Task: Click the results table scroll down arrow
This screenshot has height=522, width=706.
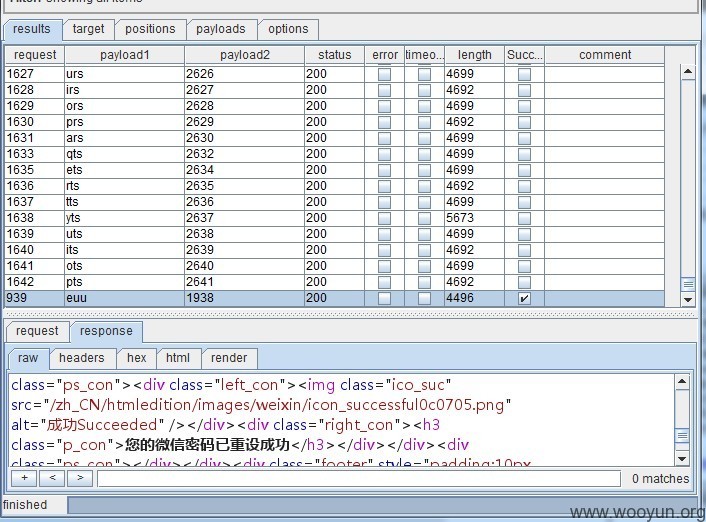Action: point(688,300)
